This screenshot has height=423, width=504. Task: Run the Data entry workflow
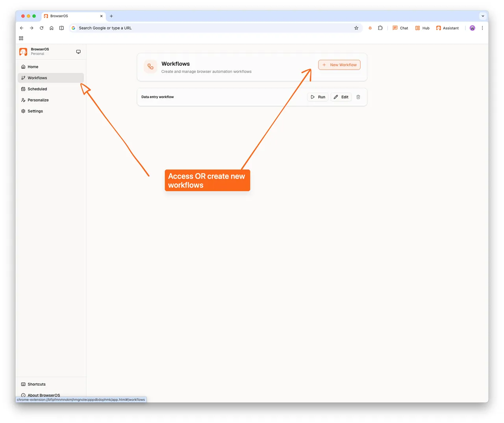pyautogui.click(x=318, y=97)
